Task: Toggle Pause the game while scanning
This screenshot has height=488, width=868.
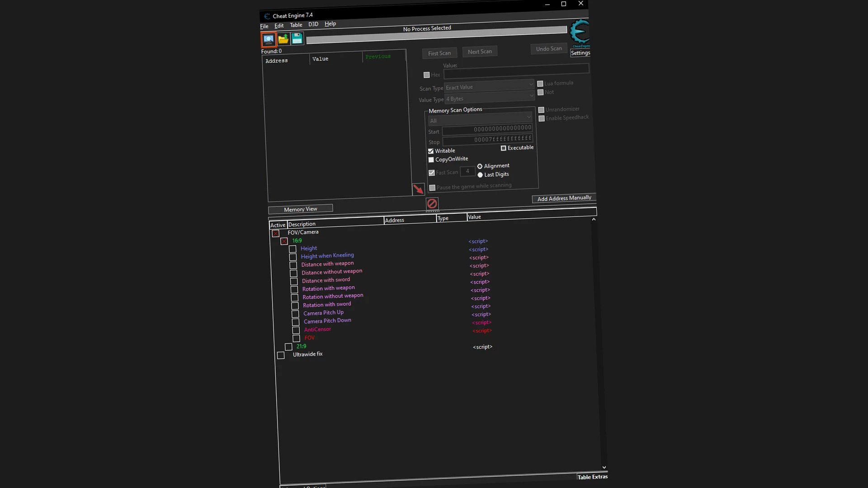Action: [432, 188]
